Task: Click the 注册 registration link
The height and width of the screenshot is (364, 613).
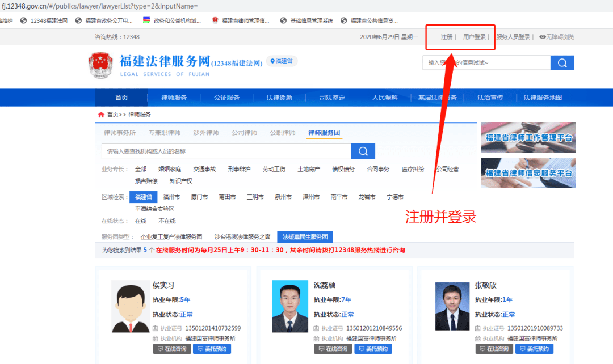Action: click(447, 36)
